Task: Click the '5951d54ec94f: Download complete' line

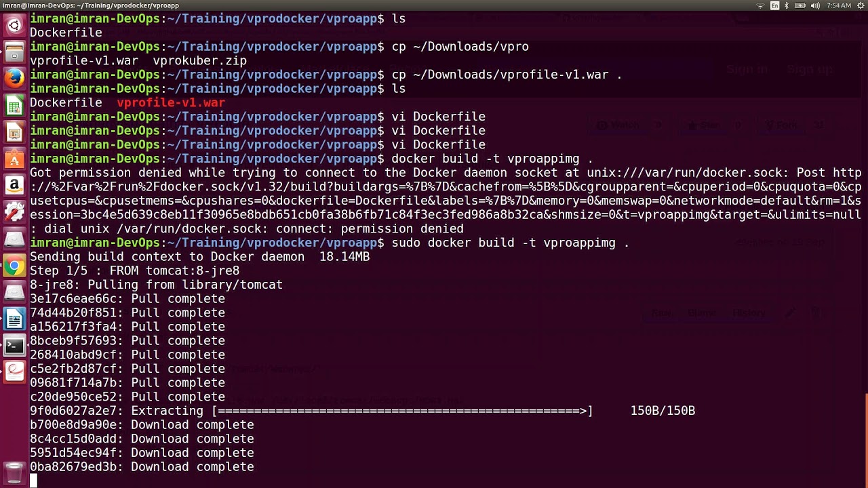Action: tap(142, 453)
